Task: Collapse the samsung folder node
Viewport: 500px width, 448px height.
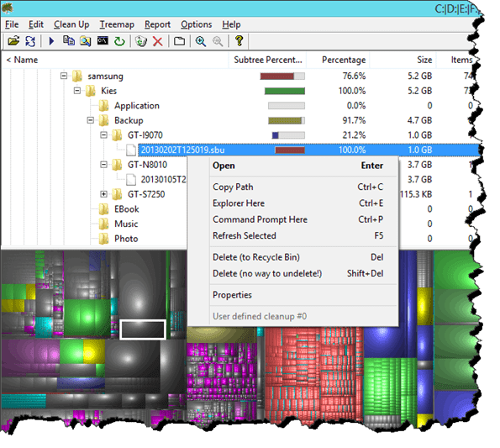Action: pyautogui.click(x=64, y=76)
